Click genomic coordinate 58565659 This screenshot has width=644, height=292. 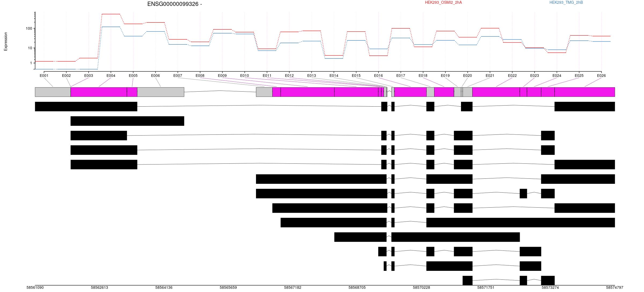click(x=228, y=287)
